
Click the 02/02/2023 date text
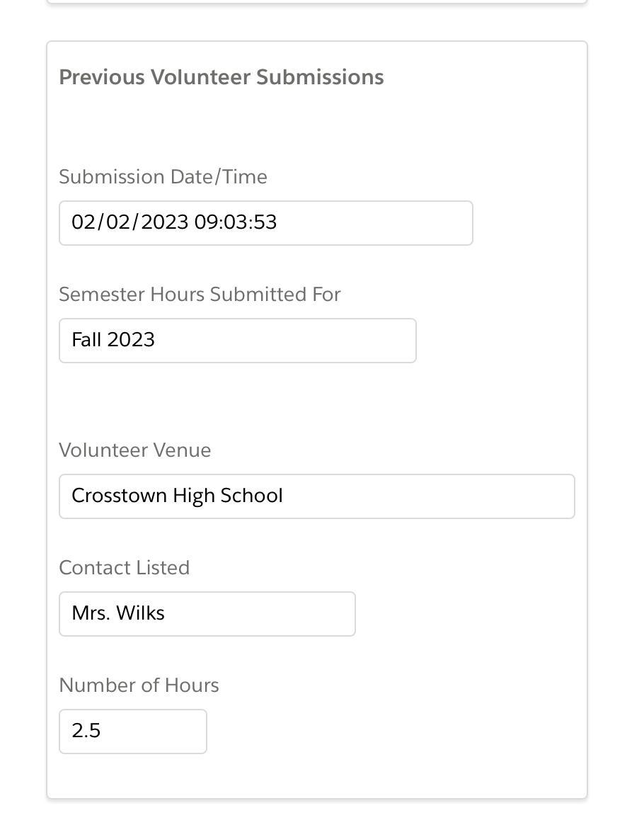pyautogui.click(x=130, y=222)
